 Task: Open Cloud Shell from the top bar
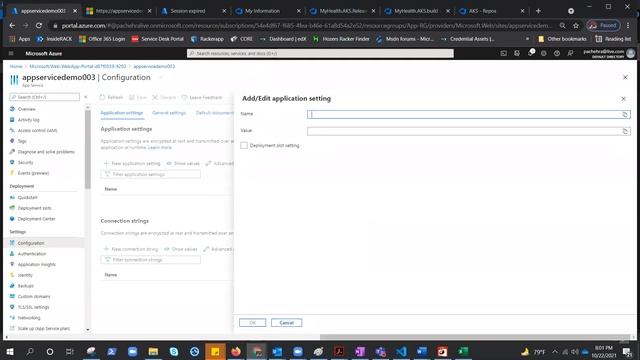[504, 53]
